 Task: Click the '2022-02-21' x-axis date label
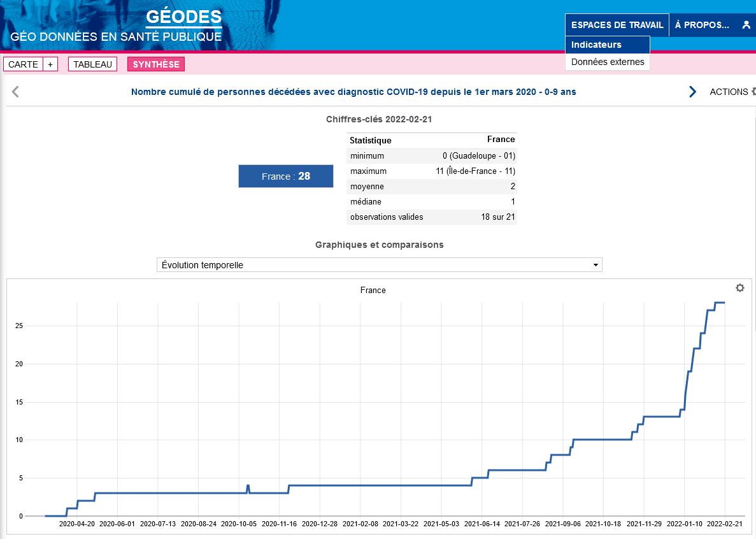coord(725,524)
